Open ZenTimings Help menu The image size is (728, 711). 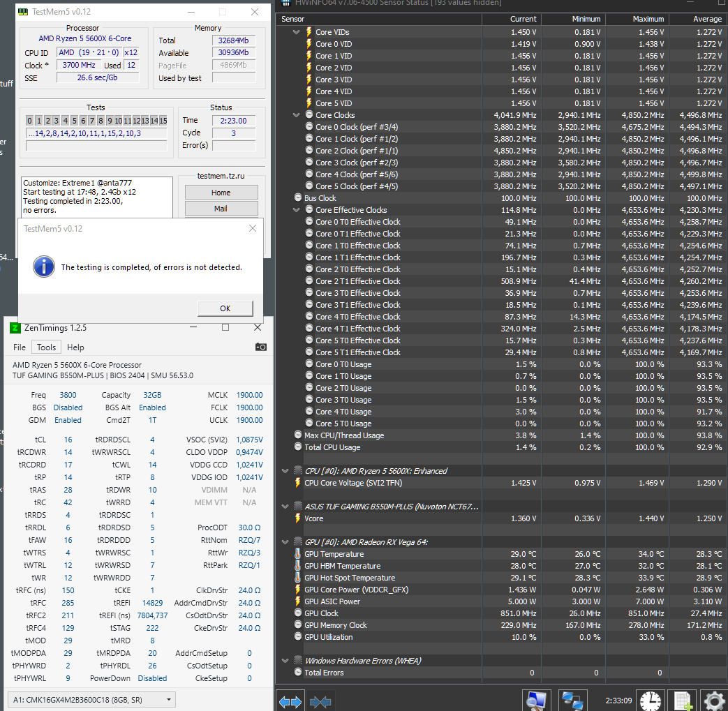75,347
